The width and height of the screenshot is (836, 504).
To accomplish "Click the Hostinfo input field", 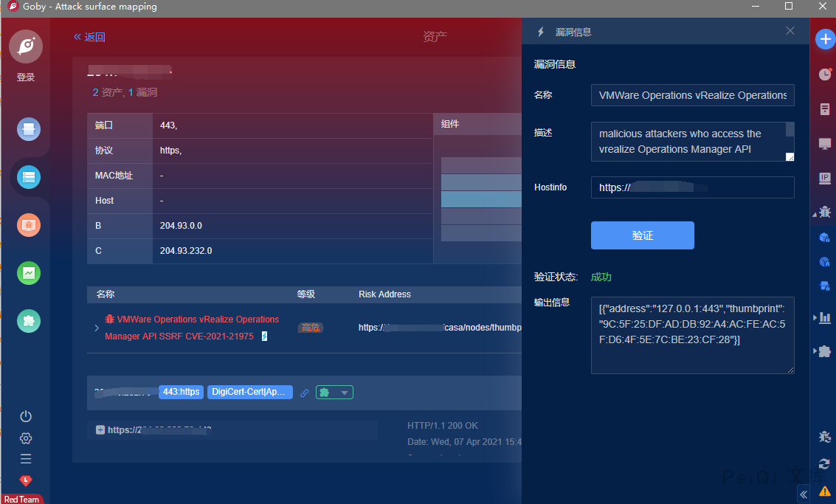I will (x=692, y=187).
